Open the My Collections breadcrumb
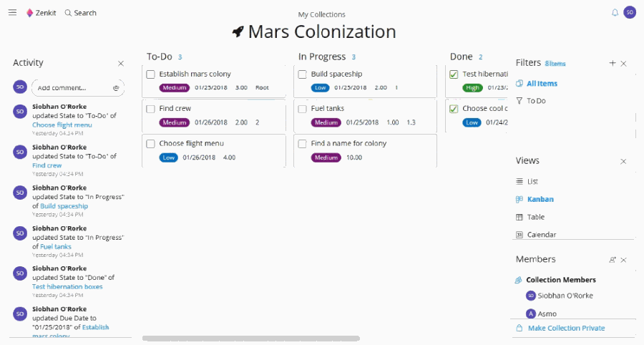 [321, 14]
